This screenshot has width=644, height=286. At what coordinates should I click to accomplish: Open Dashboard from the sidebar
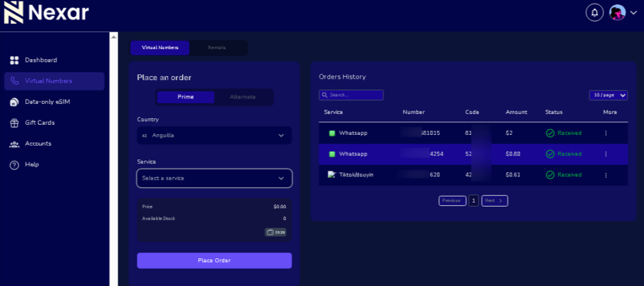[41, 60]
